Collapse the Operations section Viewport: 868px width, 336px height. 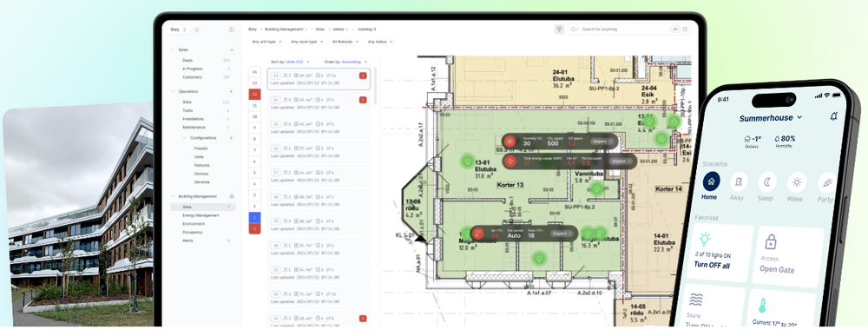click(x=173, y=91)
